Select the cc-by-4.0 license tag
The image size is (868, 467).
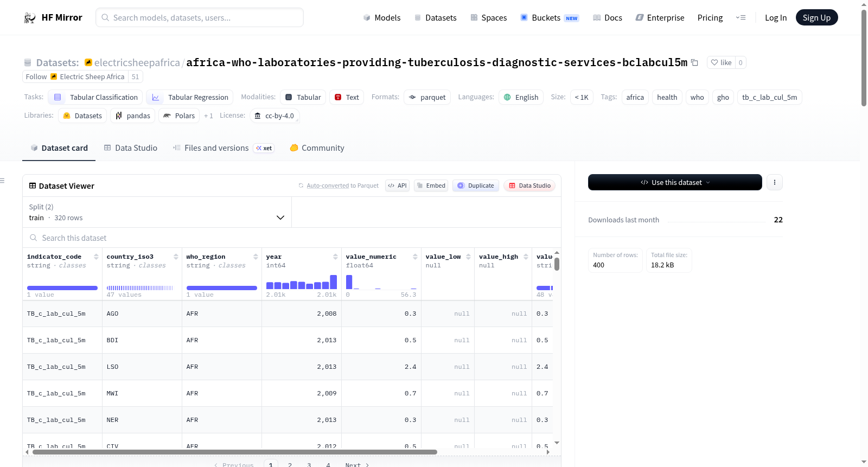(x=275, y=116)
